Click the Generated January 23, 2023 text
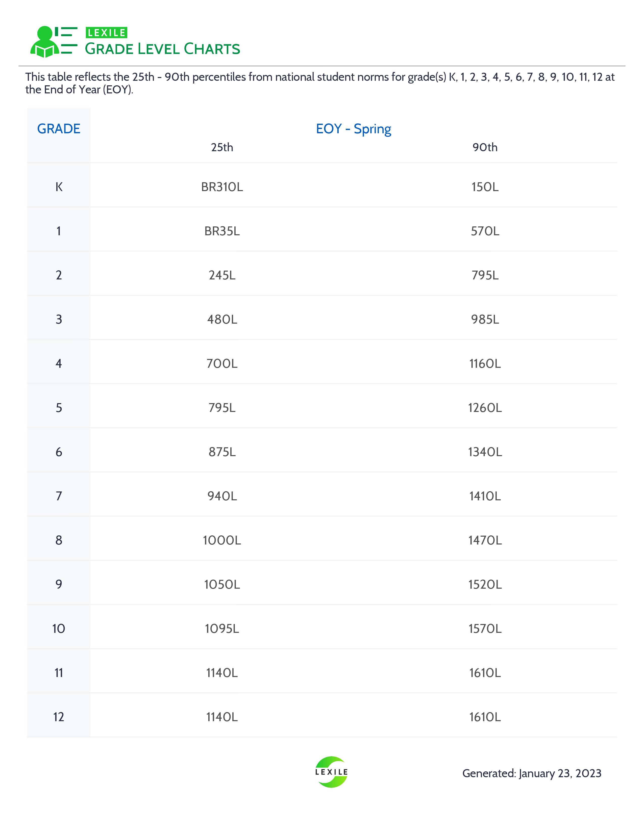644x833 pixels. click(x=532, y=773)
